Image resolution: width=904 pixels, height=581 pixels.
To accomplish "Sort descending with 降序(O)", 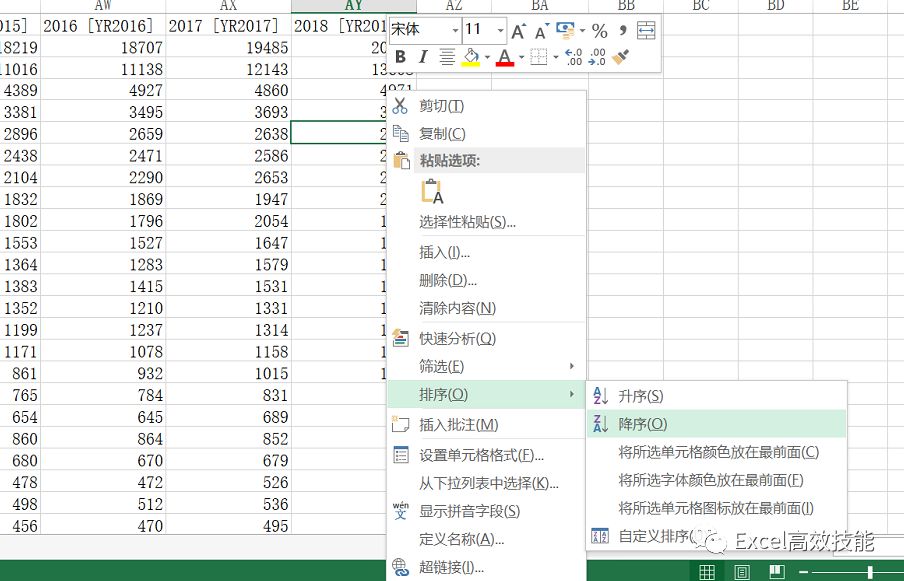I will tap(716, 424).
